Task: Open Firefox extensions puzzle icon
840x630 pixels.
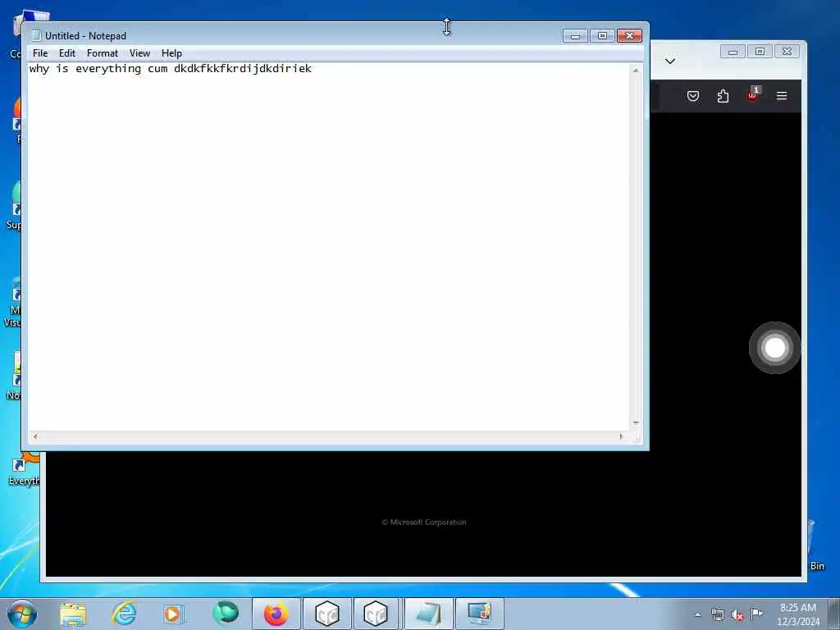Action: 723,96
